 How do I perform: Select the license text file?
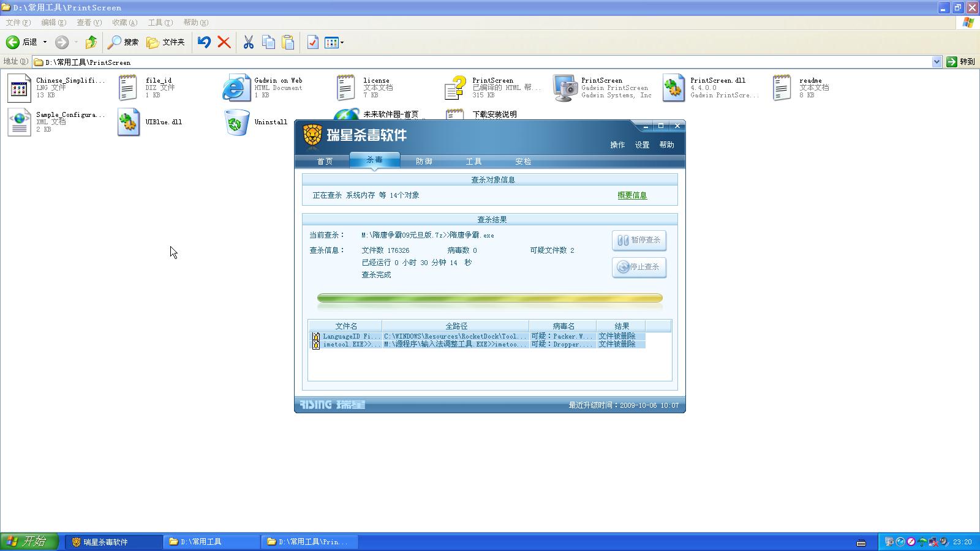365,88
